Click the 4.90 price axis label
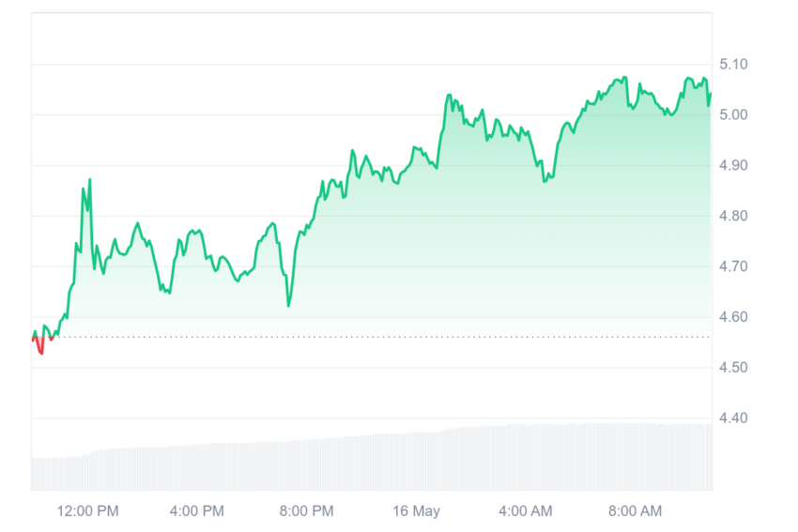This screenshot has width=798, height=532. click(x=733, y=165)
